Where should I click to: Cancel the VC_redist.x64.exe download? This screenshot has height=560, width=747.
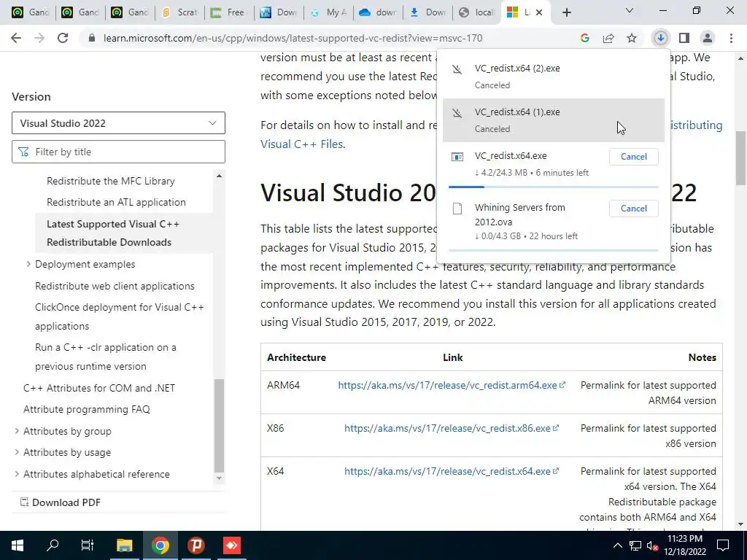point(634,157)
